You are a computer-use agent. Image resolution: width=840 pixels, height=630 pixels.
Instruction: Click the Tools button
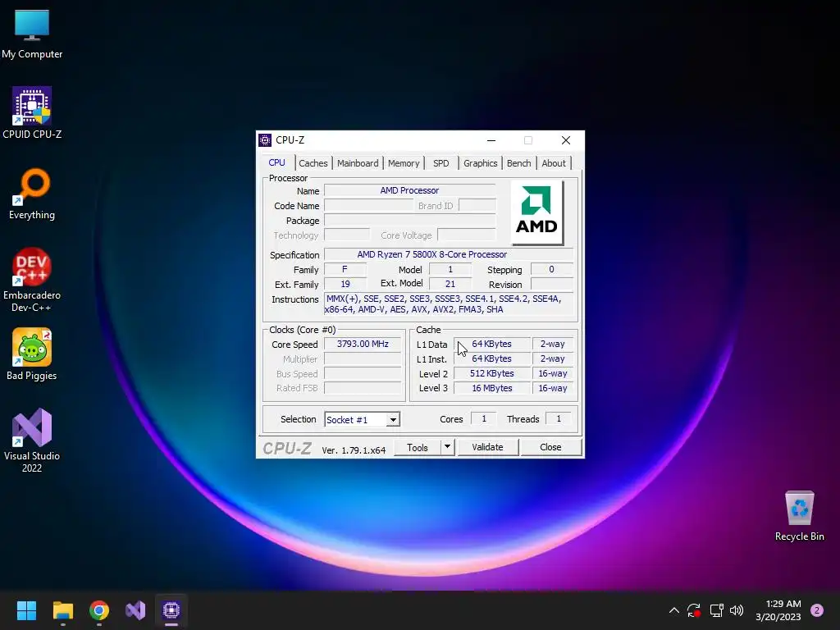(x=418, y=447)
